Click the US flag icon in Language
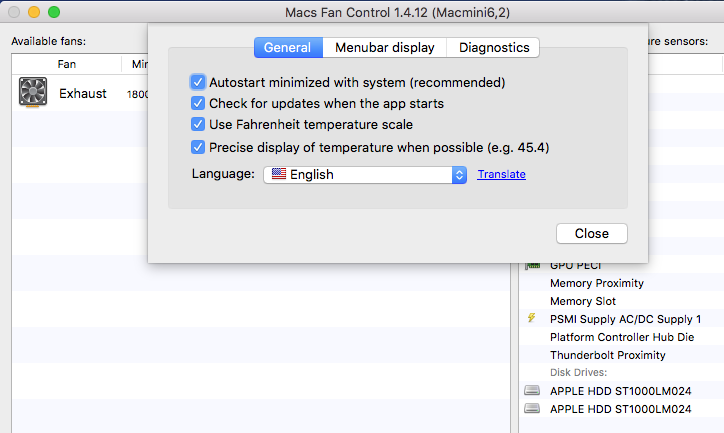The height and width of the screenshot is (433, 724). pos(277,174)
